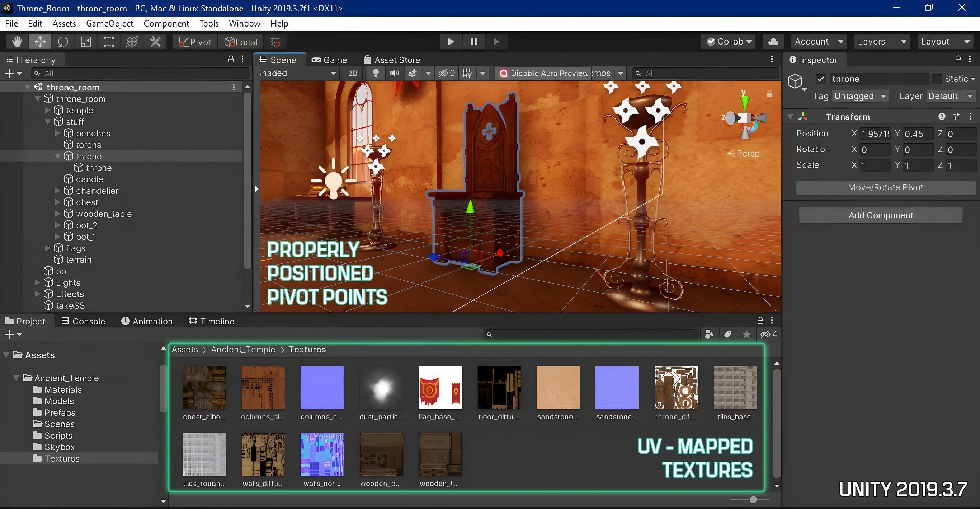Open the GameObject menu

pos(109,24)
